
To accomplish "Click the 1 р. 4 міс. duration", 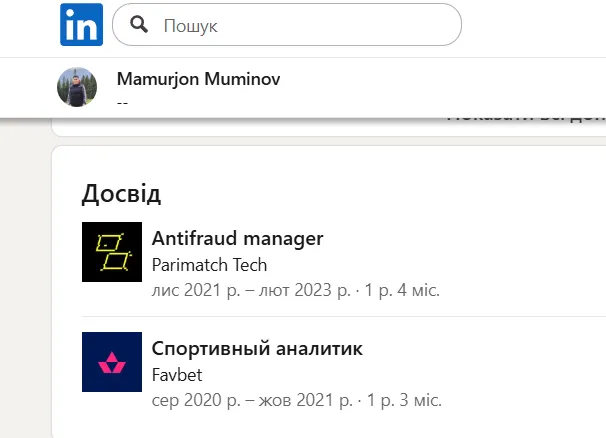I will (400, 290).
